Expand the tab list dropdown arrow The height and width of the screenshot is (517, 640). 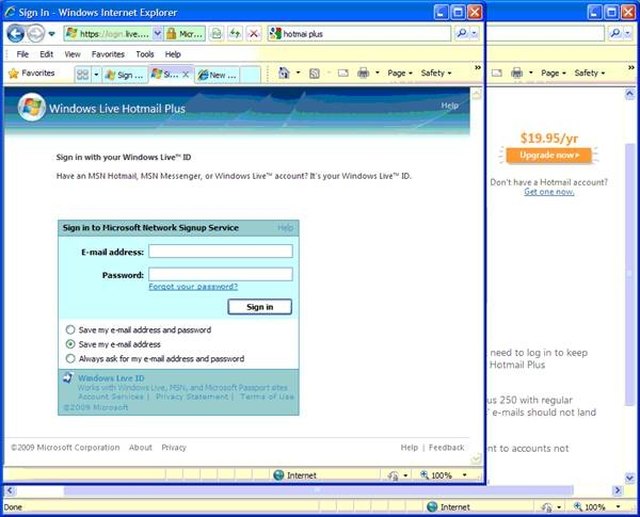click(x=96, y=75)
